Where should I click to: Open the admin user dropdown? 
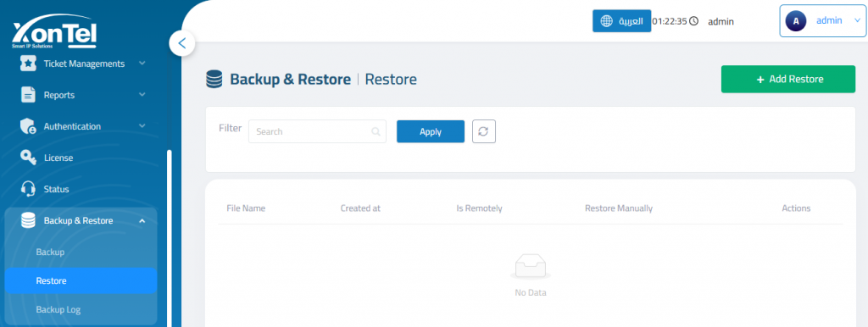coord(822,21)
